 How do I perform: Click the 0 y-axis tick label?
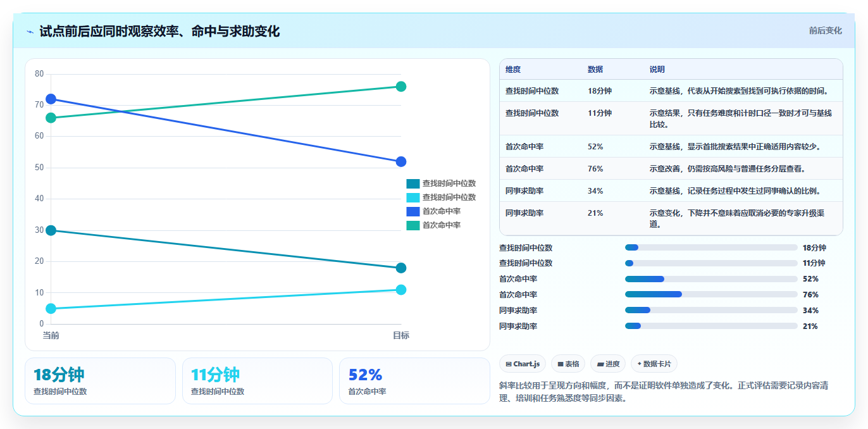pyautogui.click(x=42, y=324)
